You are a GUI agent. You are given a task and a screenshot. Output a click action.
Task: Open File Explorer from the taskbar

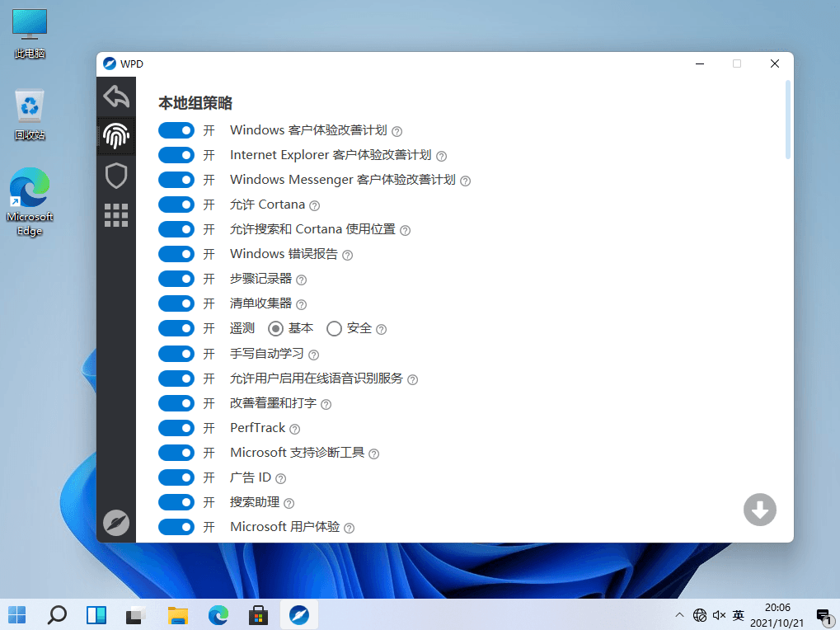tap(178, 615)
